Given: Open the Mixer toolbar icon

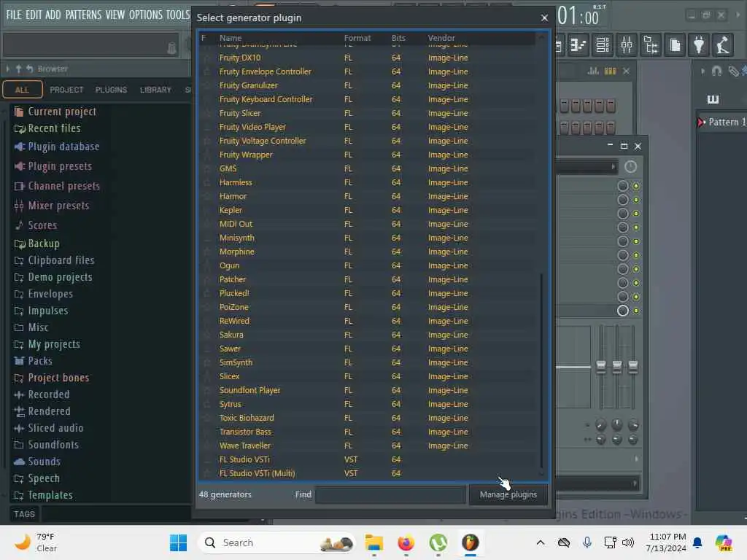Looking at the screenshot, I should tap(627, 45).
